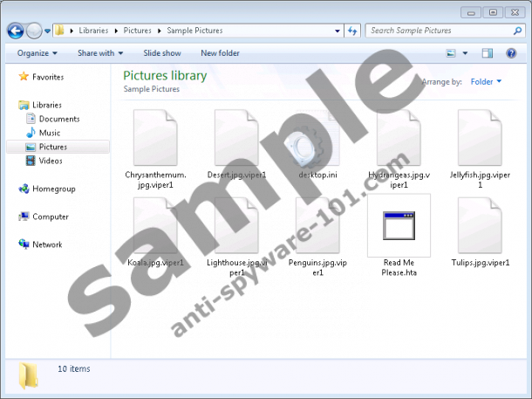Select the desktop.ini file icon
The width and height of the screenshot is (532, 399).
point(317,138)
